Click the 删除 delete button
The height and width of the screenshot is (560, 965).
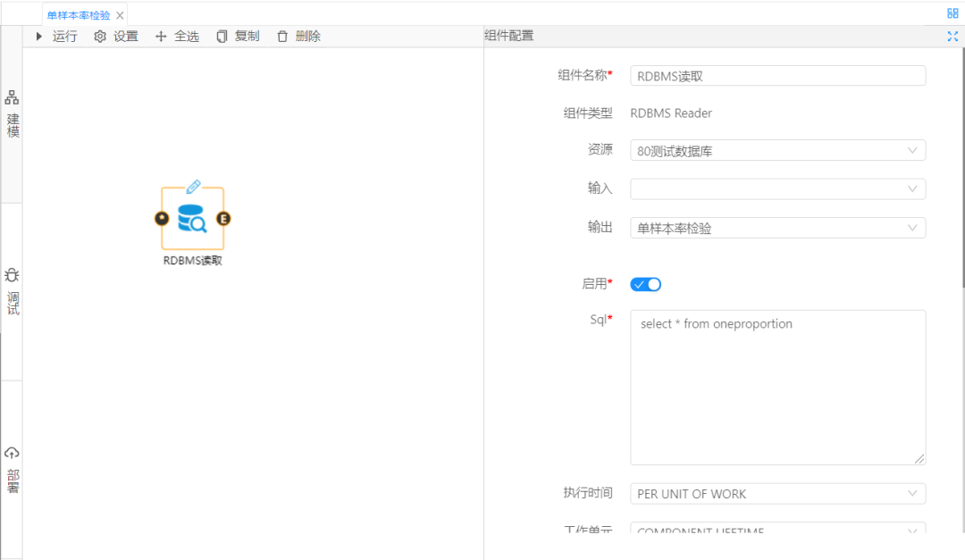(x=298, y=37)
